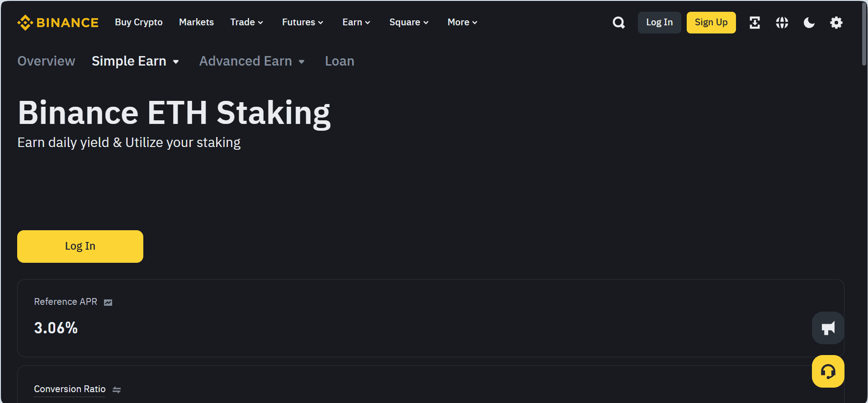Expand the Futures dropdown menu
The width and height of the screenshot is (868, 403).
pos(303,22)
